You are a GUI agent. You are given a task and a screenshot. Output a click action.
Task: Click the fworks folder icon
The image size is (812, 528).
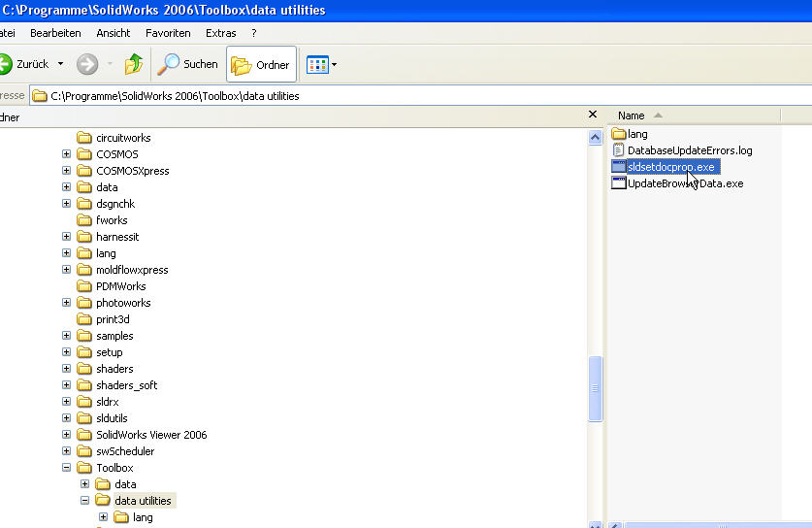click(83, 220)
